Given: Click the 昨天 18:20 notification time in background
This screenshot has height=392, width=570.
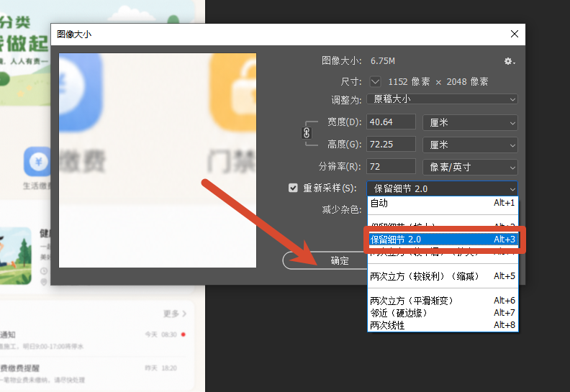Looking at the screenshot, I should pos(160,368).
